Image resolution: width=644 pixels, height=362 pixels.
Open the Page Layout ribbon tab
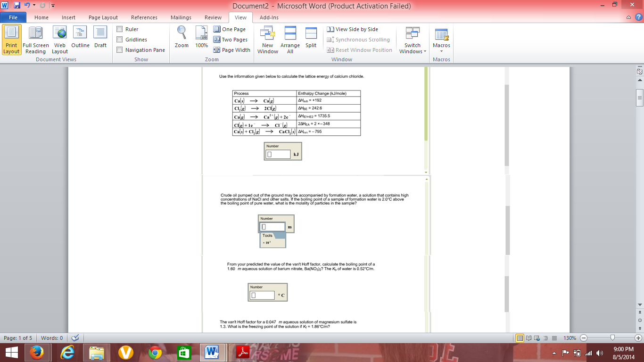click(103, 17)
